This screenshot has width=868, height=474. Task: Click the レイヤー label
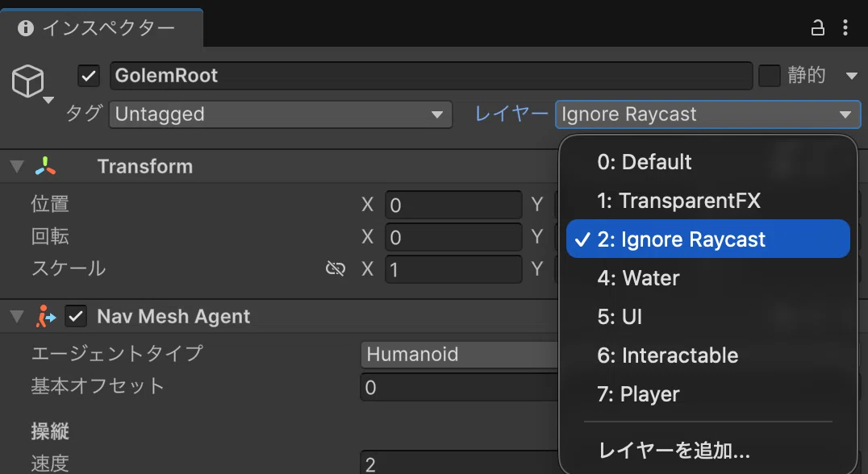[511, 114]
